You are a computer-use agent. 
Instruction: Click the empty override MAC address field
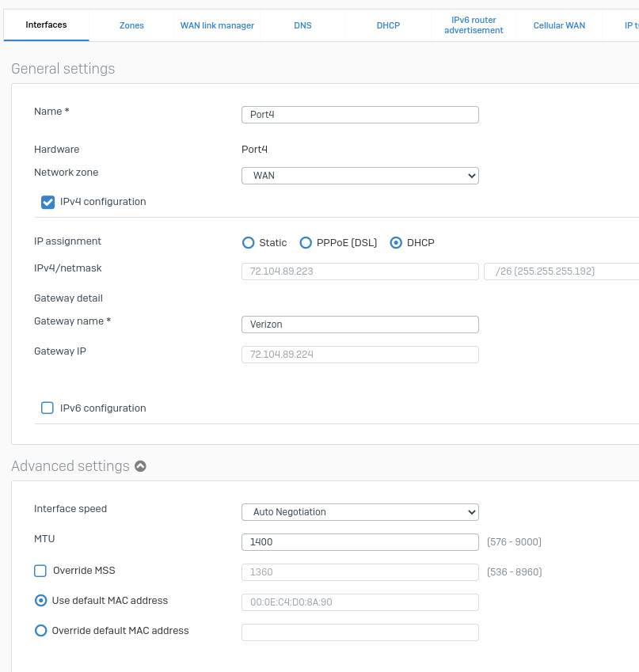pyautogui.click(x=360, y=632)
